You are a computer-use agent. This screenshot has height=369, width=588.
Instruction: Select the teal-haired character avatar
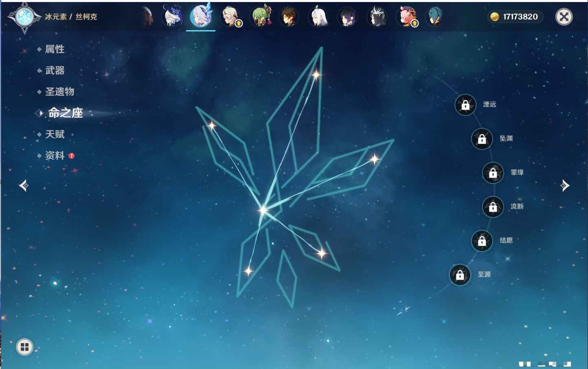435,17
